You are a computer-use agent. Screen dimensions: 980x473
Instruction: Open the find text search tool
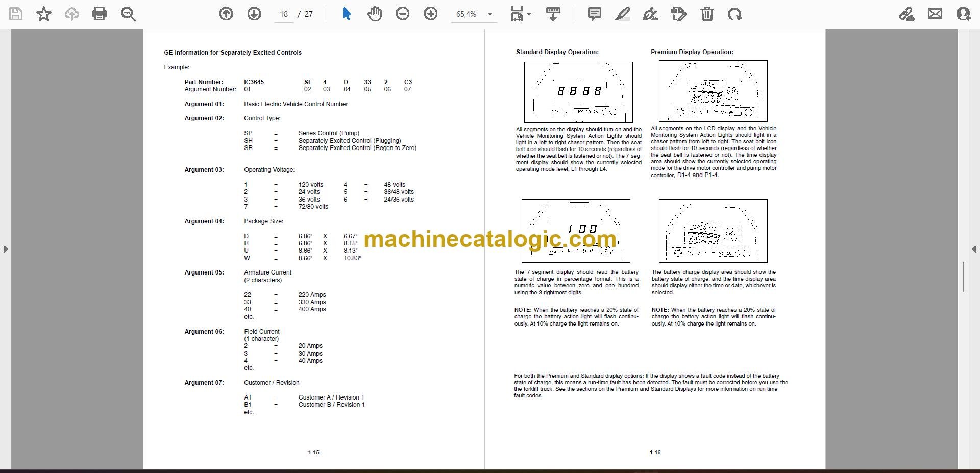click(x=128, y=14)
